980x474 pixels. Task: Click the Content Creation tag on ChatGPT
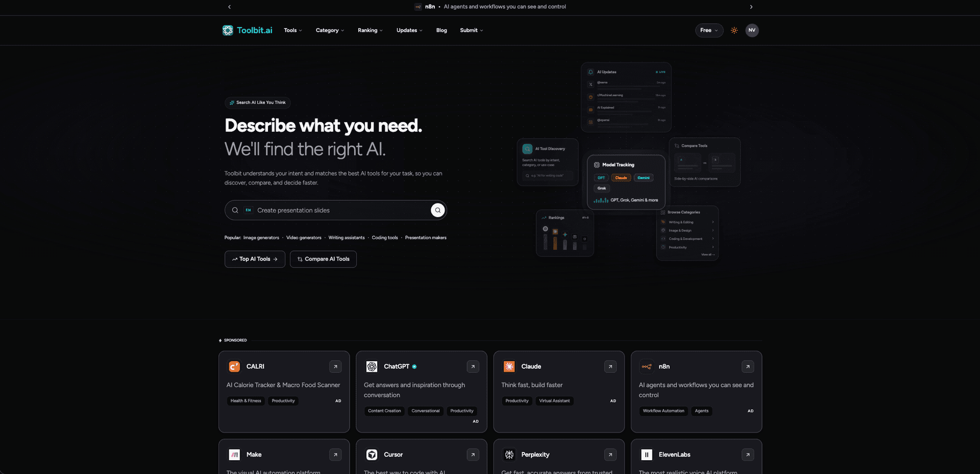(x=384, y=411)
